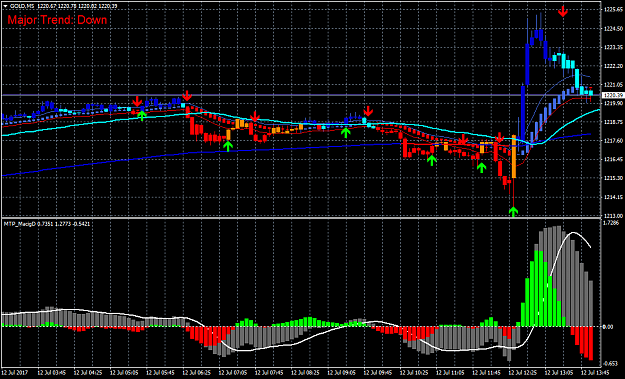Click the 1219.90 price scale label
Viewport: 625px width, 379px height.
tap(613, 103)
